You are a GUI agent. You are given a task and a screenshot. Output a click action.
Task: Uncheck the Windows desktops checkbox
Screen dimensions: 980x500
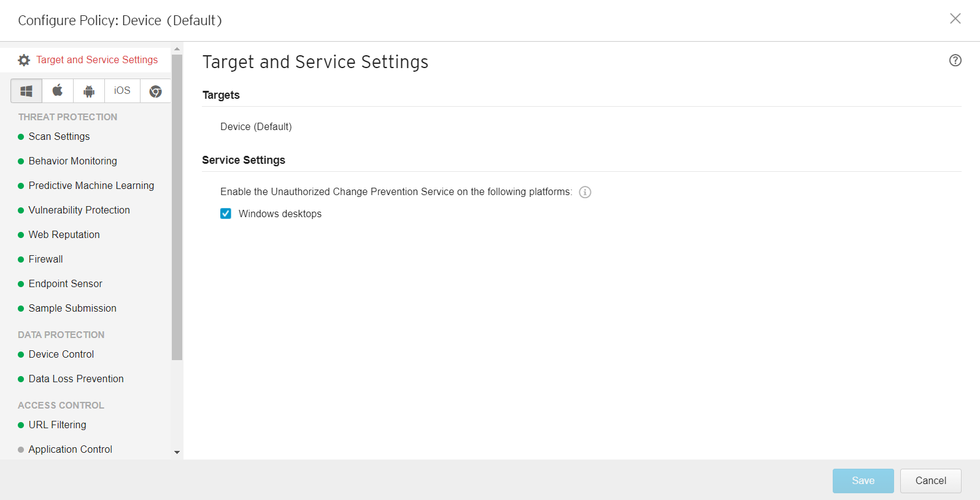[x=226, y=213]
